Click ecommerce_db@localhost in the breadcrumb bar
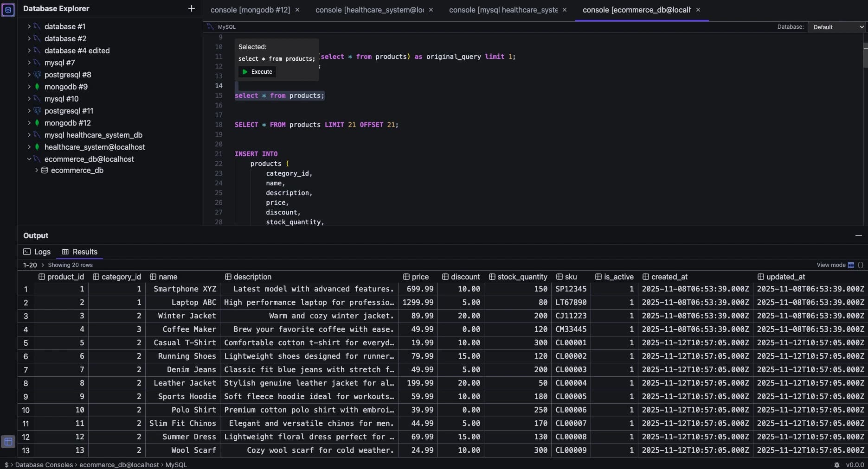The width and height of the screenshot is (868, 469). 119,465
